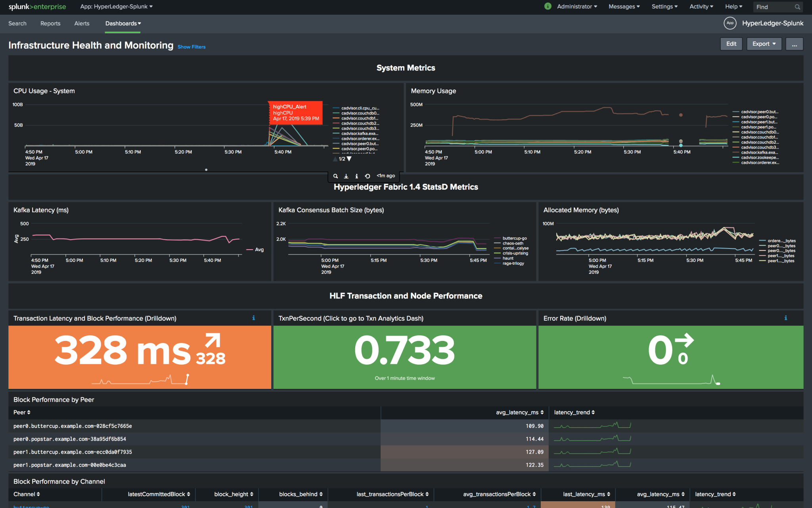The height and width of the screenshot is (508, 812).
Task: Toggle cadvisor.zookeepe series in Memory Usage legend
Action: 758,157
